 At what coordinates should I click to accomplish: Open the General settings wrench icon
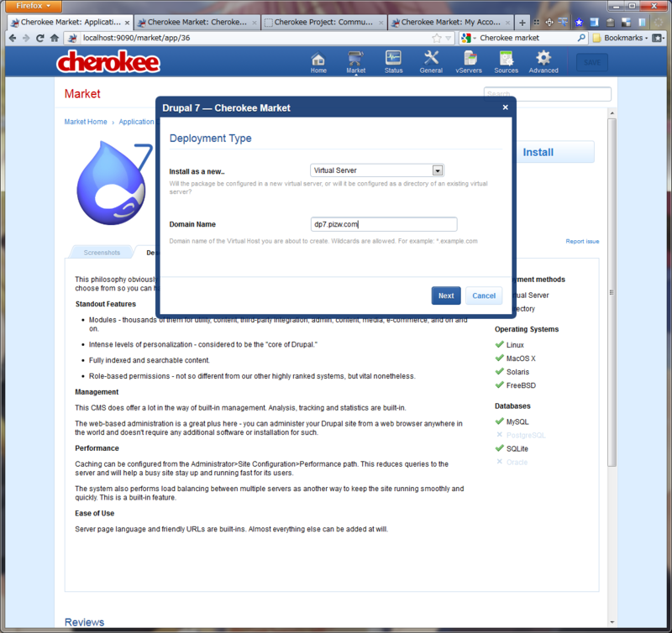click(431, 61)
